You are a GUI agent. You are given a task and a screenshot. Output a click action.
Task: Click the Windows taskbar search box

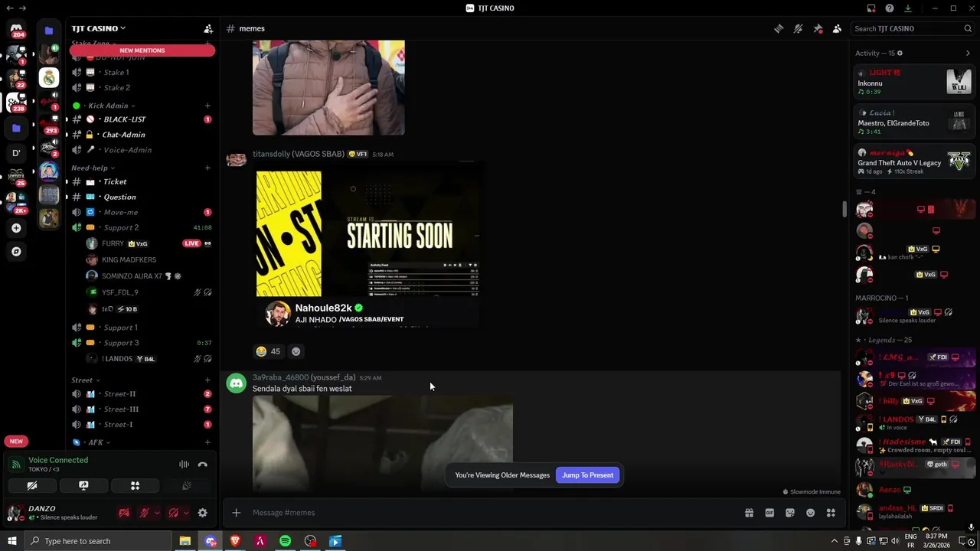coord(98,541)
